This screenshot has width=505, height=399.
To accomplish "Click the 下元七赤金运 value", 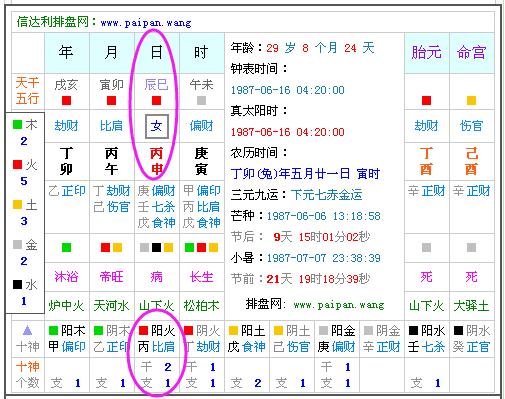I will [327, 195].
